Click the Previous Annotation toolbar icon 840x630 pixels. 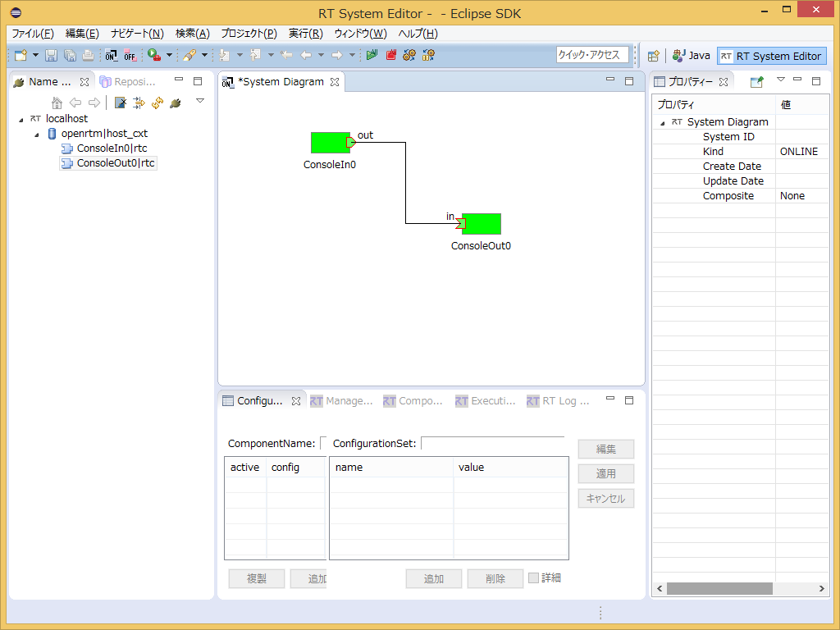click(256, 55)
